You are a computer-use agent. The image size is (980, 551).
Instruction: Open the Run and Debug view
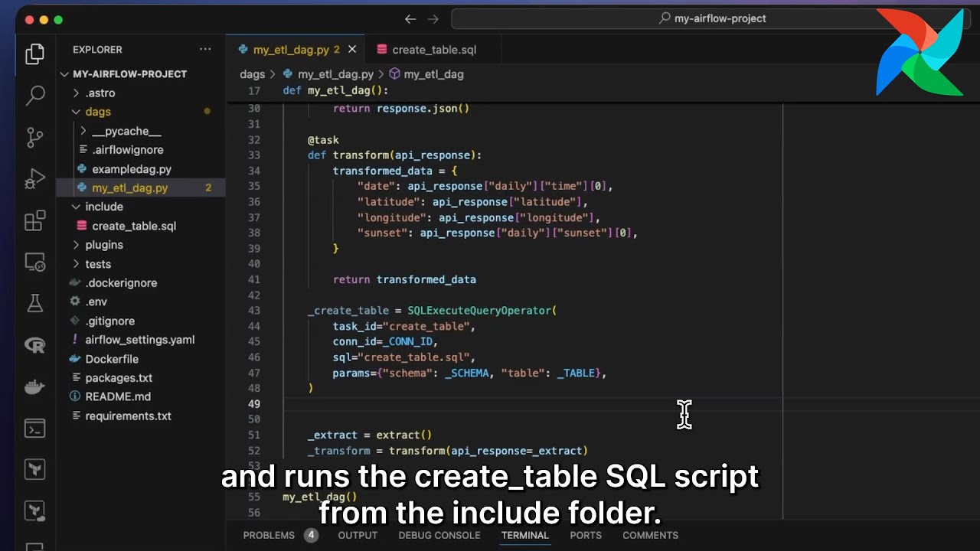34,179
